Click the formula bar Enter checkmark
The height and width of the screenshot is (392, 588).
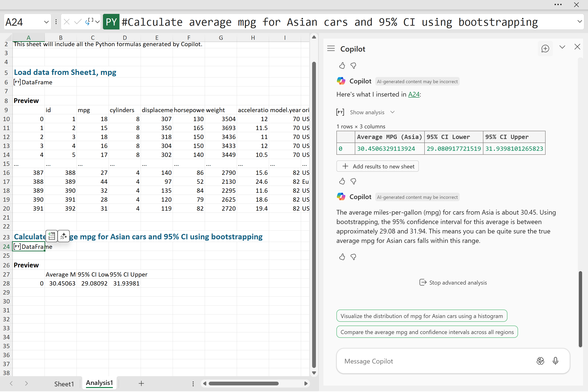[78, 22]
